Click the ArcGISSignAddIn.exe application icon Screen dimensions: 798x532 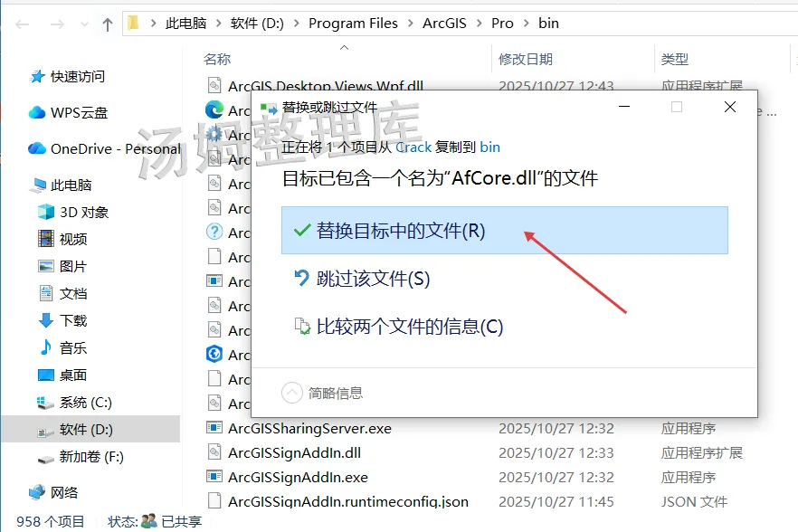coord(214,477)
